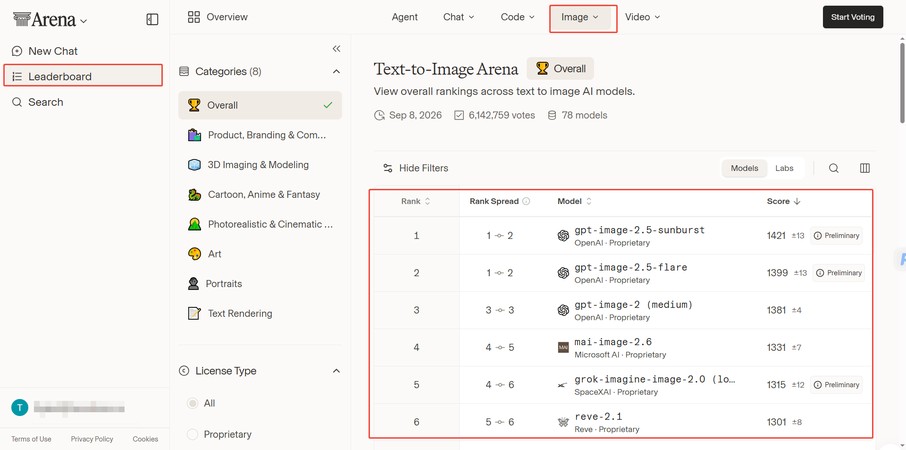Click the Text Rendering notepad icon
The height and width of the screenshot is (450, 906).
(194, 314)
